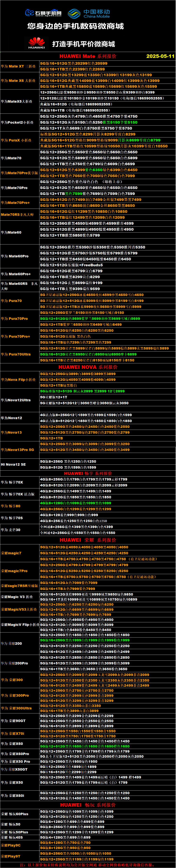Click the slogan 打造手机平价微商城
Screen dimensions: 176x868
pyautogui.click(x=84, y=44)
